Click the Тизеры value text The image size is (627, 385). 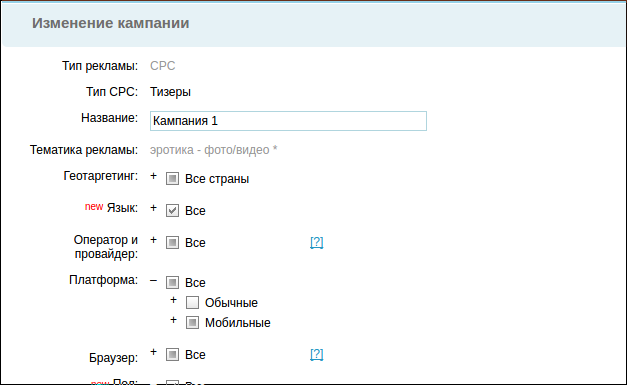pos(170,92)
